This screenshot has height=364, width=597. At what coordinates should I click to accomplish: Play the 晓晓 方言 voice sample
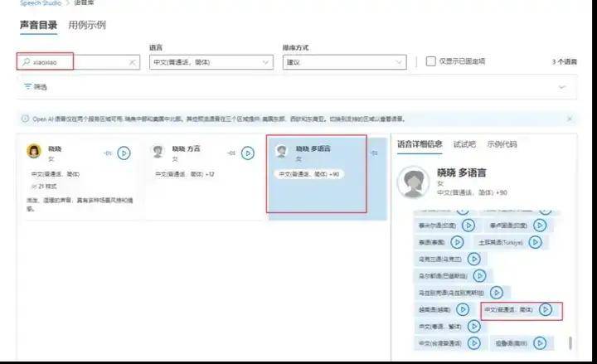[x=247, y=153]
